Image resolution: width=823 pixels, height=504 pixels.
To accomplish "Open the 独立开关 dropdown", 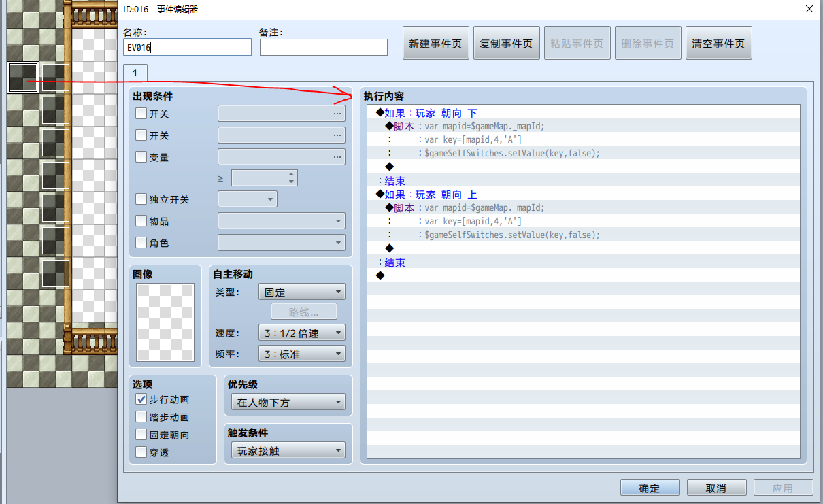I will point(248,199).
